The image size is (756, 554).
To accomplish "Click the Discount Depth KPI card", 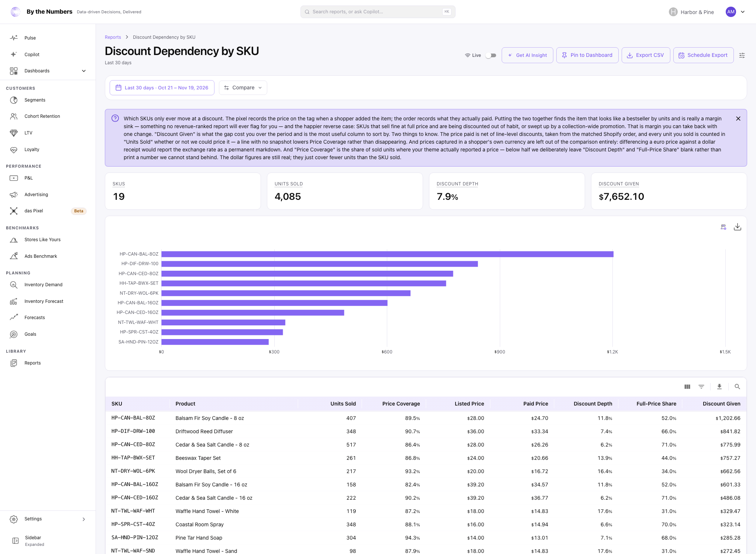I will [507, 191].
